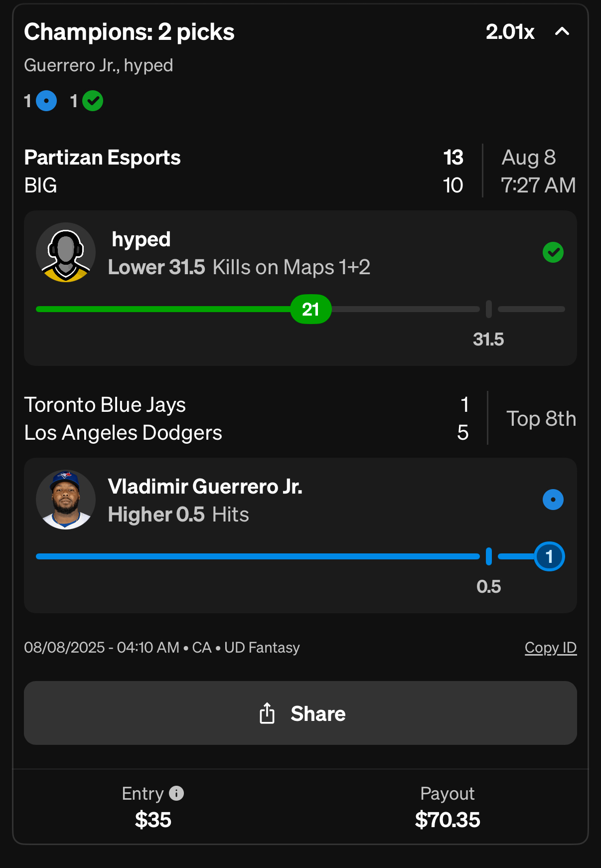Click the 1 hit progress marker
This screenshot has width=601, height=868.
[x=549, y=556]
